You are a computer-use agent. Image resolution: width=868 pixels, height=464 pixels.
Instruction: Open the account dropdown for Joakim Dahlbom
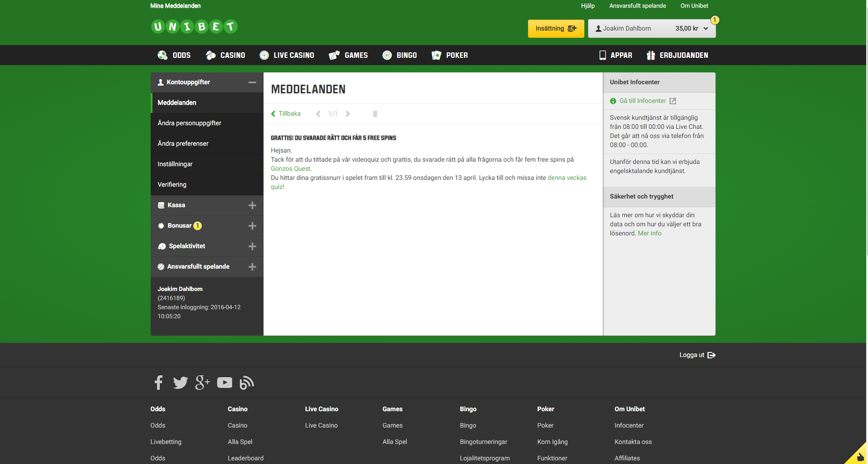pos(652,28)
